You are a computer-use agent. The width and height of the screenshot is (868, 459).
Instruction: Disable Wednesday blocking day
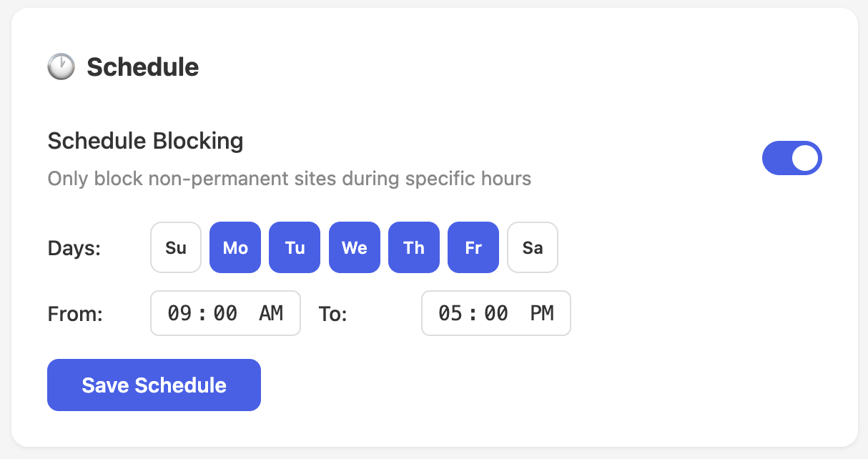(x=354, y=247)
